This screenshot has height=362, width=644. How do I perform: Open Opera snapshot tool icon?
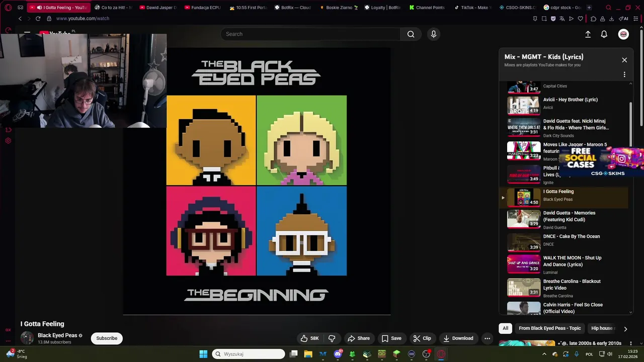[544, 19]
